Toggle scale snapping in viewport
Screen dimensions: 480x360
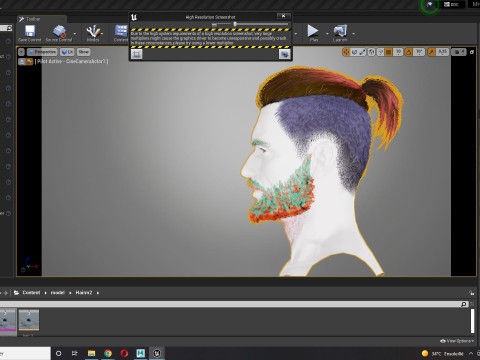pyautogui.click(x=431, y=52)
